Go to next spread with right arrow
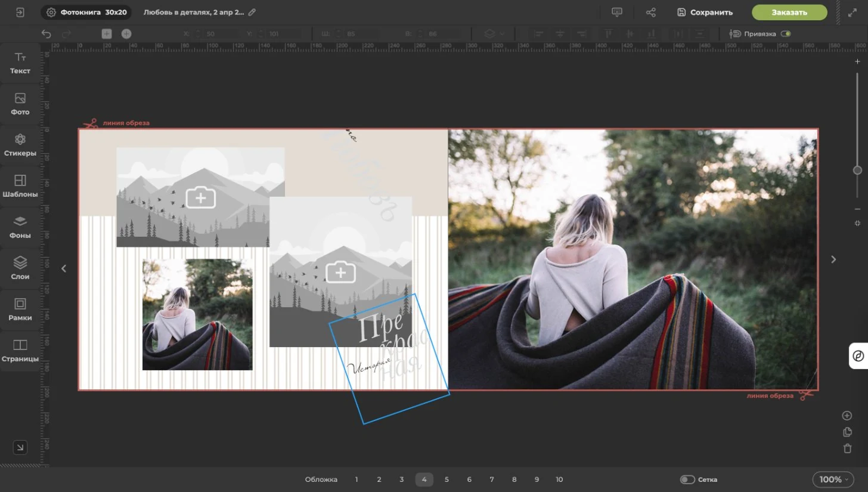This screenshot has height=492, width=868. tap(833, 259)
